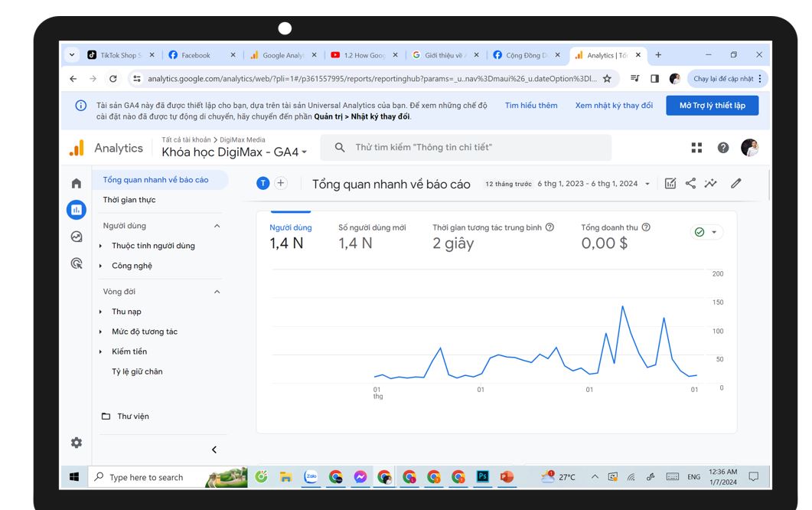Add a comparison with plus icon
Viewport: 812px width, 510px height.
click(x=281, y=183)
